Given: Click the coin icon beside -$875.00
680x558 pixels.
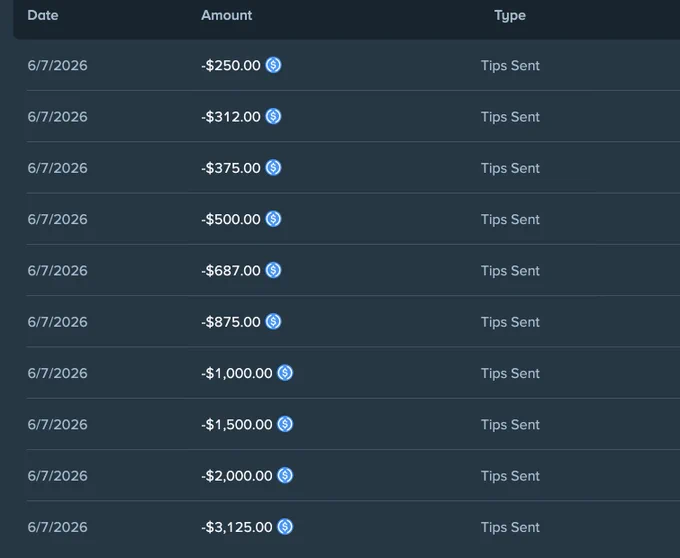Looking at the screenshot, I should point(273,321).
